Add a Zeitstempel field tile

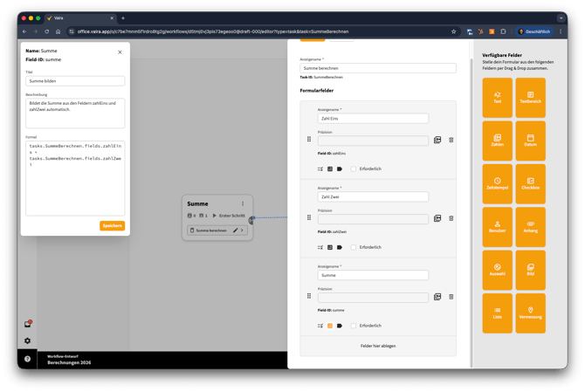[x=497, y=184]
